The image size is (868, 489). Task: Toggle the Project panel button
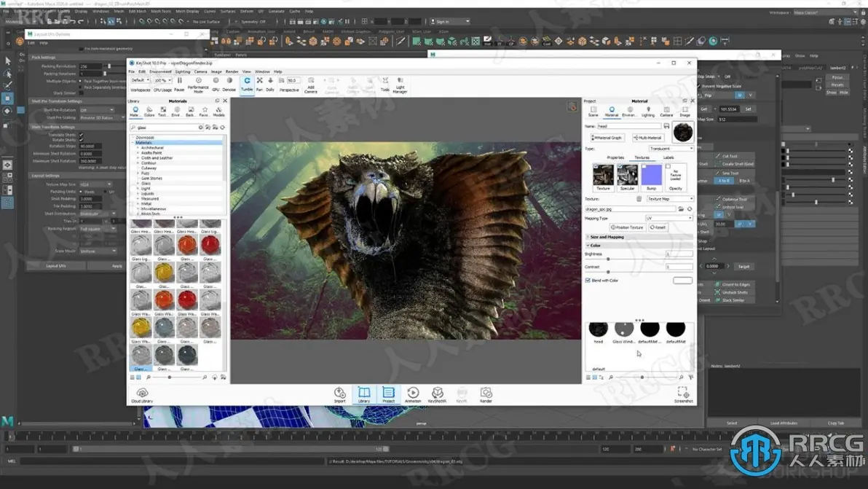coord(389,395)
